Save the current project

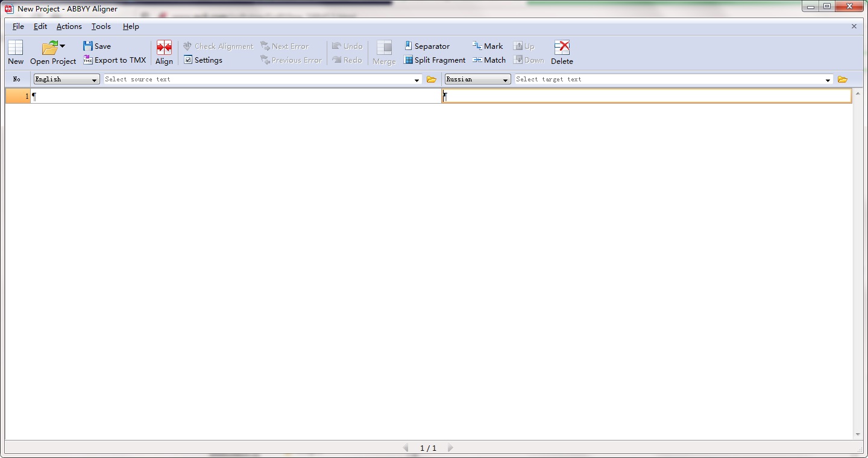(97, 46)
